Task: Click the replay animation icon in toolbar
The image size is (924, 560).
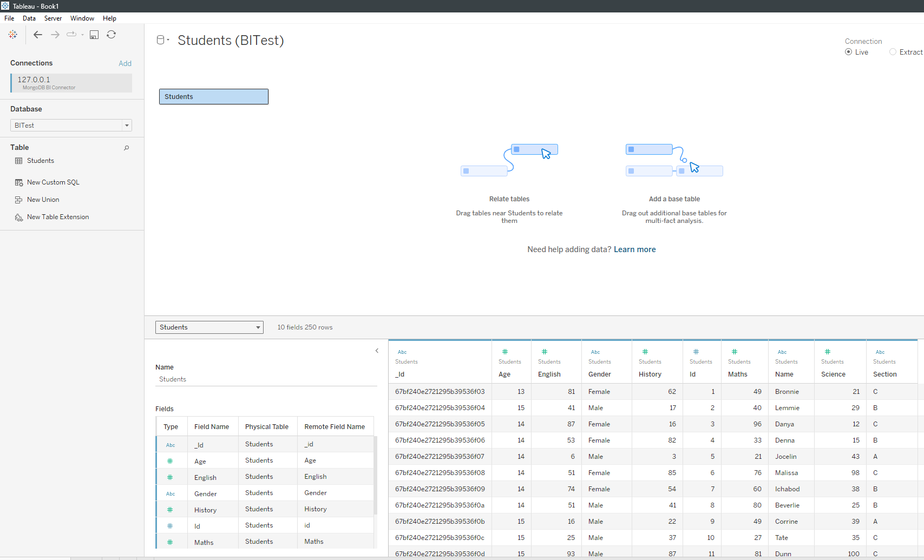Action: point(71,34)
